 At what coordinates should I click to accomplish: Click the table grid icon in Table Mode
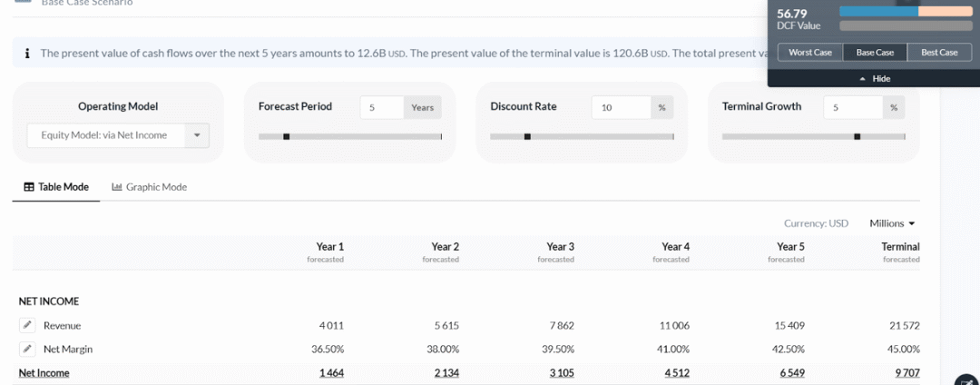coord(29,187)
